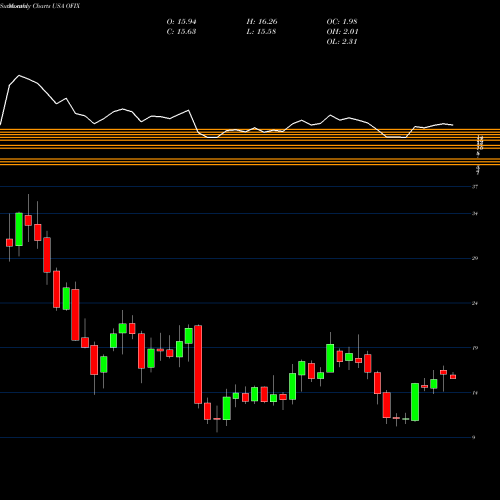Click the 37 price axis label
This screenshot has height=500, width=500.
coord(475,187)
